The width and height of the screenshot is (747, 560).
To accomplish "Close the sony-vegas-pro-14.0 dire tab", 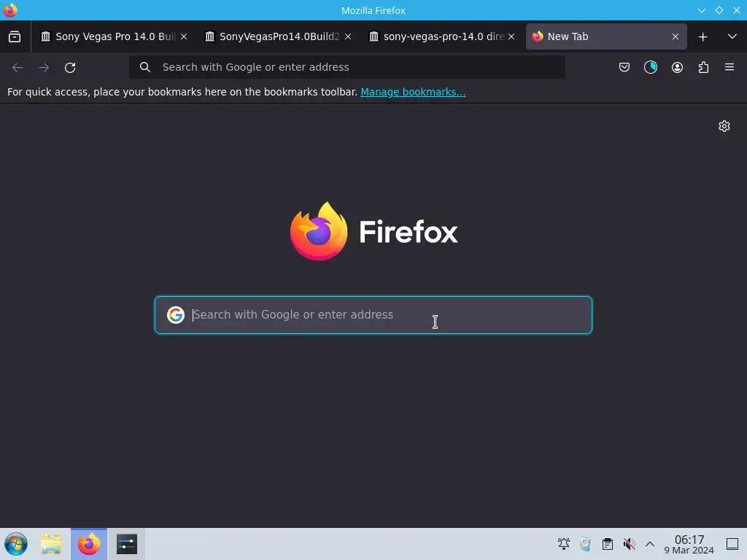I will coord(511,36).
